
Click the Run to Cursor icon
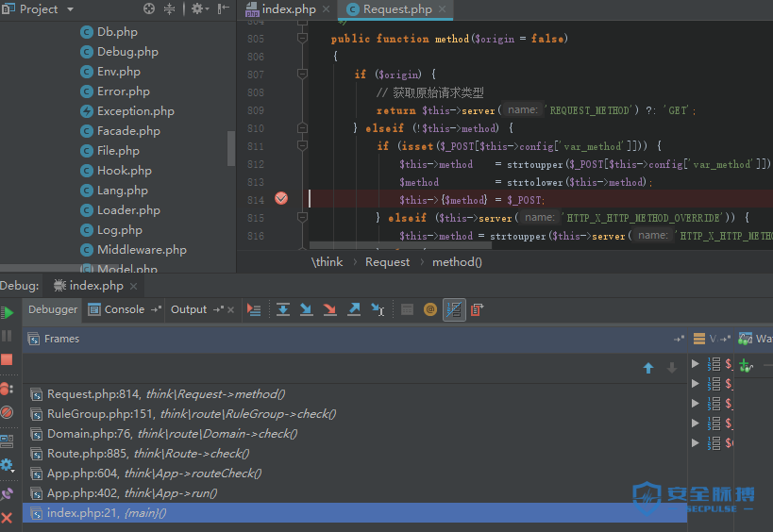(x=378, y=309)
